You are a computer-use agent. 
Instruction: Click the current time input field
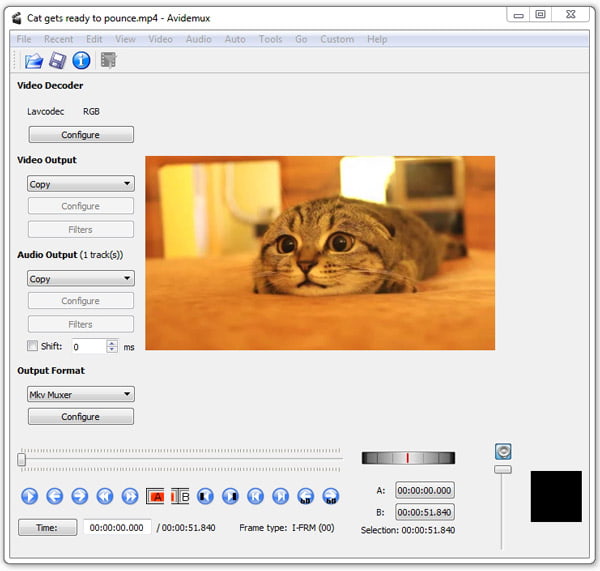tap(117, 527)
